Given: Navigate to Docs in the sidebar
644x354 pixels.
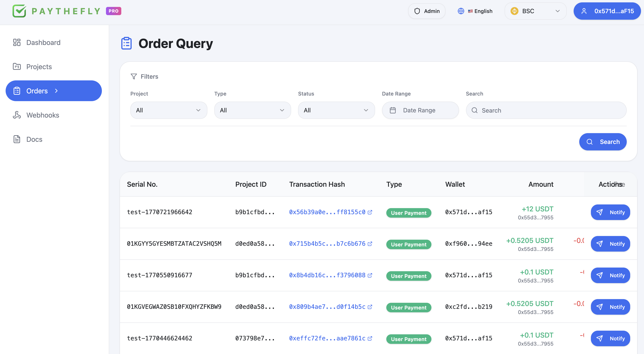Looking at the screenshot, I should click(34, 139).
